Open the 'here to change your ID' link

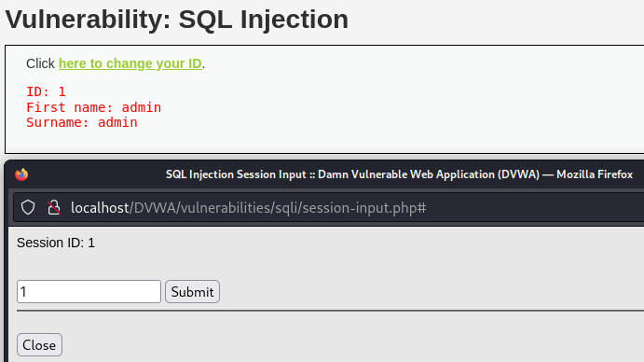pyautogui.click(x=130, y=63)
